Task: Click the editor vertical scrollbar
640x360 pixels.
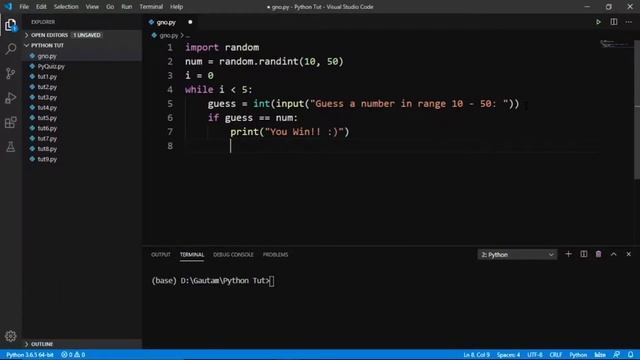Action: 637,109
